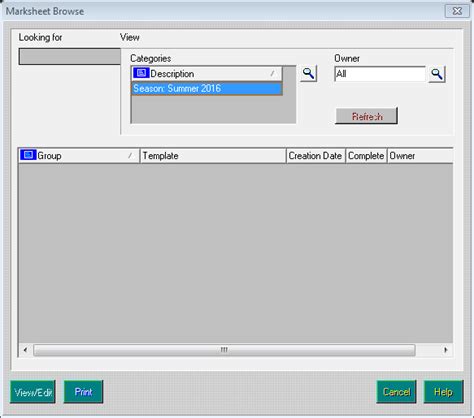Focus the Looking for input field
The image size is (474, 418).
pos(70,56)
